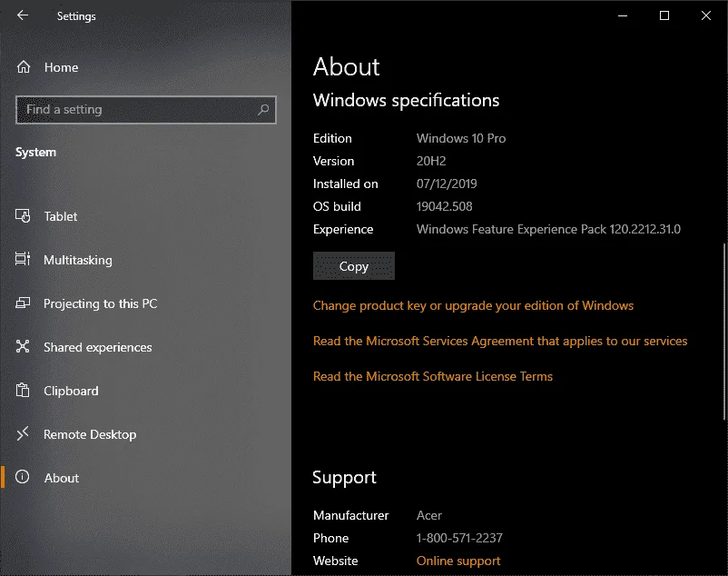Screen dimensions: 728x576
Task: Maximize the Settings window
Action: pyautogui.click(x=664, y=15)
